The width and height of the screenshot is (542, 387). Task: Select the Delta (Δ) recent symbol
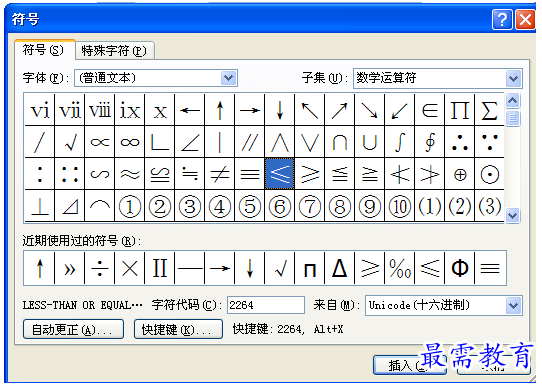click(340, 268)
